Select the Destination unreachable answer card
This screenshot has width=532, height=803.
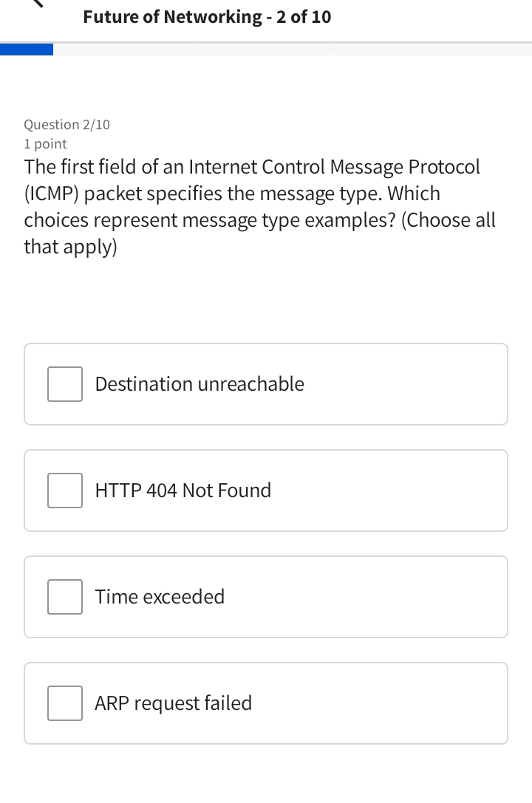coord(266,383)
